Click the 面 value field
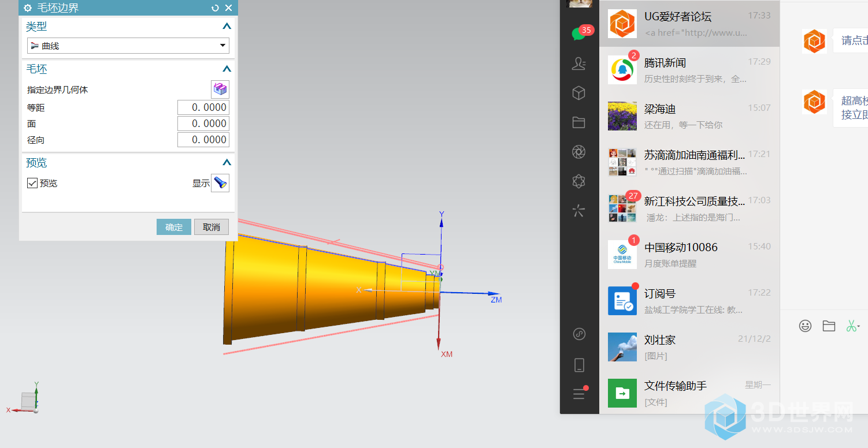Viewport: 868px width, 448px height. [203, 124]
